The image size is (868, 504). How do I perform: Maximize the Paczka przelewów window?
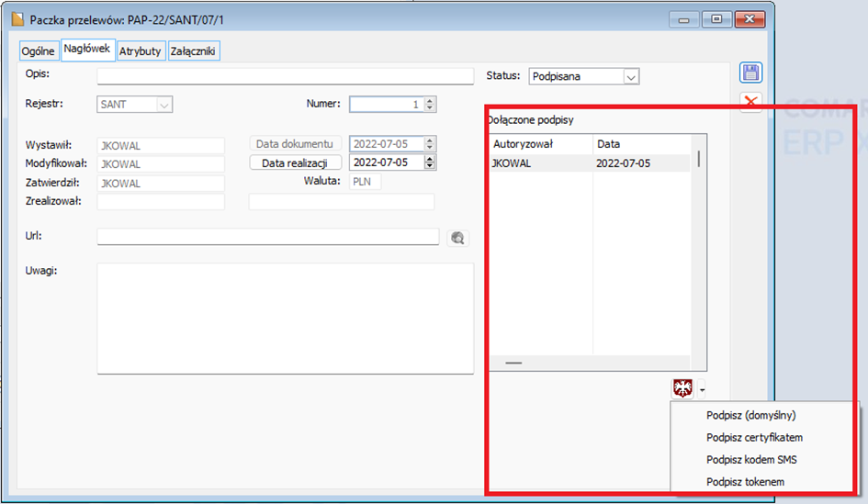pyautogui.click(x=716, y=19)
